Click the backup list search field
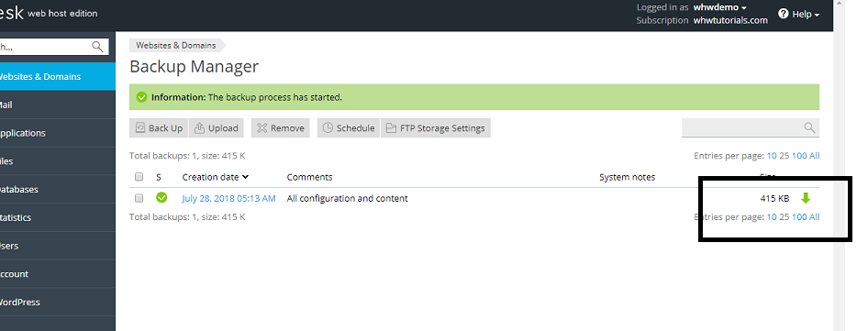This screenshot has width=868, height=331. pyautogui.click(x=750, y=127)
